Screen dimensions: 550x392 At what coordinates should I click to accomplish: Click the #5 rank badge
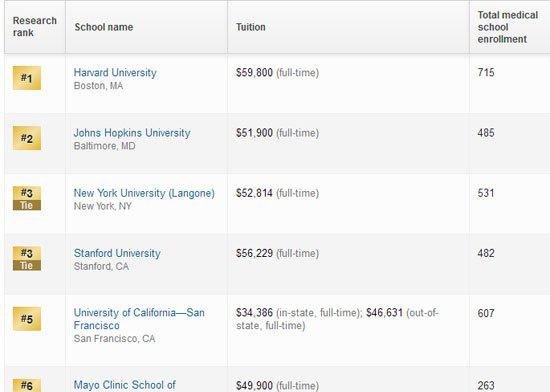27,319
